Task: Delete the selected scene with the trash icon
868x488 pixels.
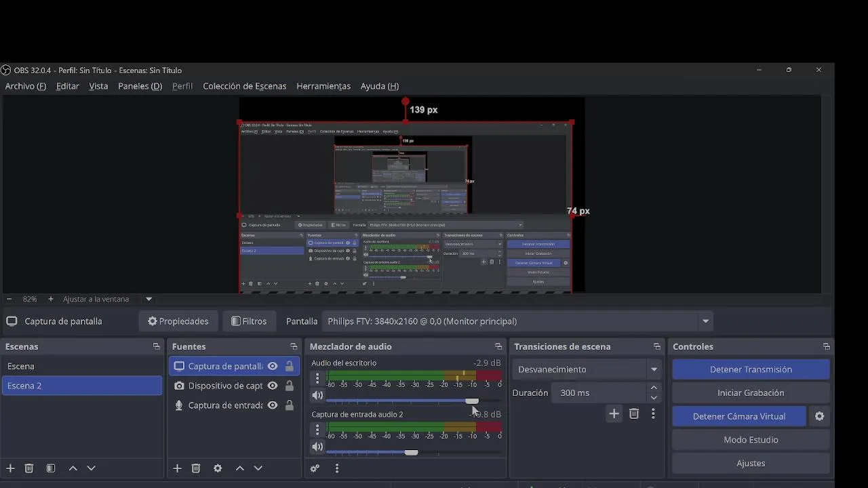Action: pyautogui.click(x=29, y=468)
